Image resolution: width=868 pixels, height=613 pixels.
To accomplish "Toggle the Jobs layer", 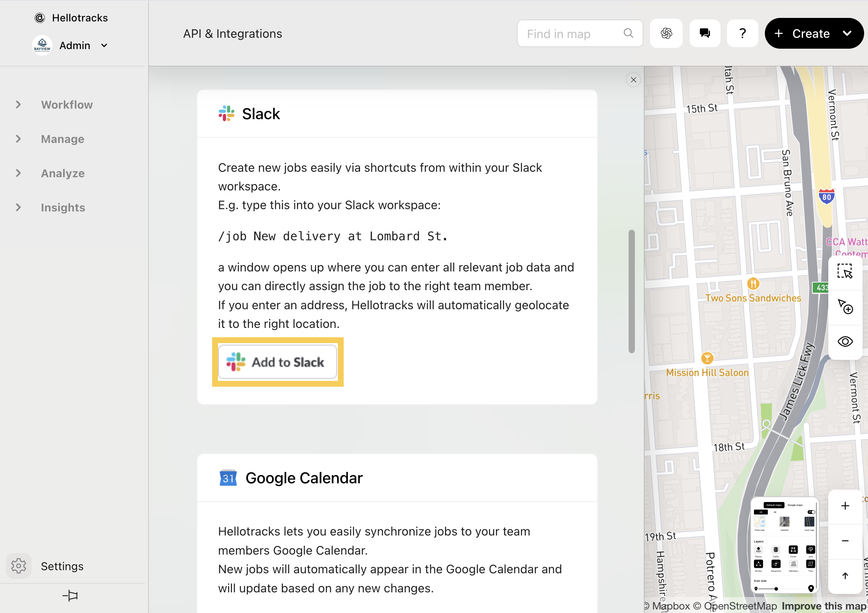I will coord(810,550).
